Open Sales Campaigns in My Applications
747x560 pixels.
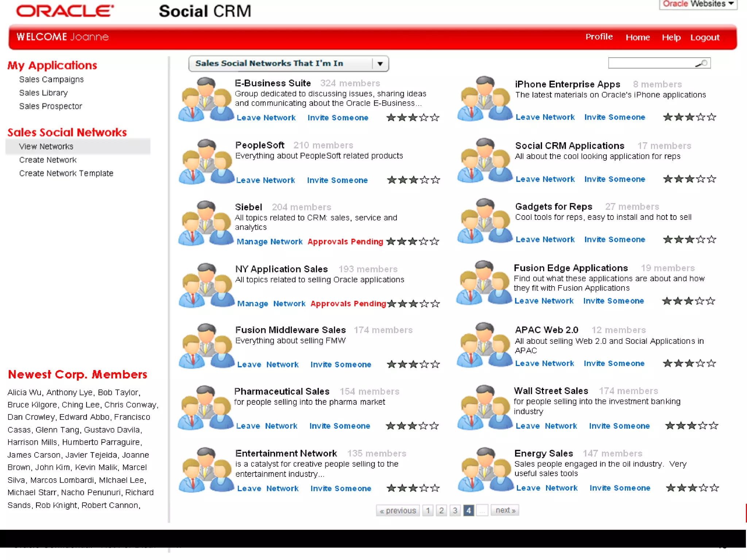[51, 79]
